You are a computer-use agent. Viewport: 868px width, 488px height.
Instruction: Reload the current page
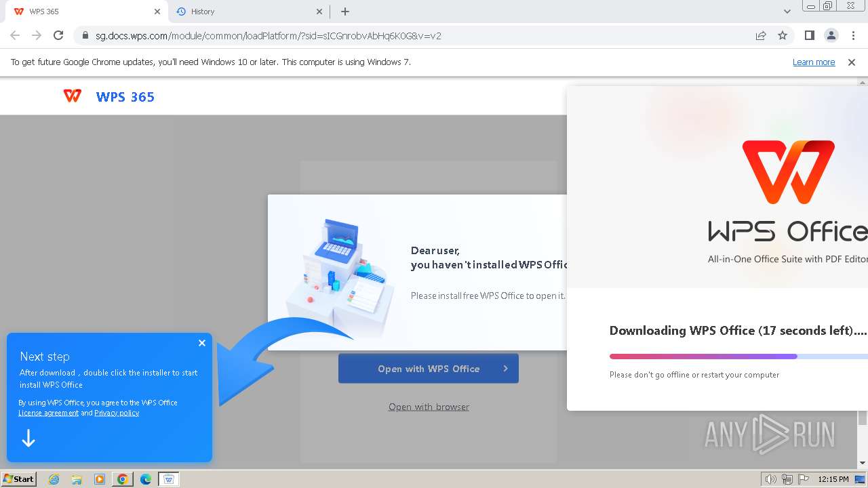pos(58,35)
